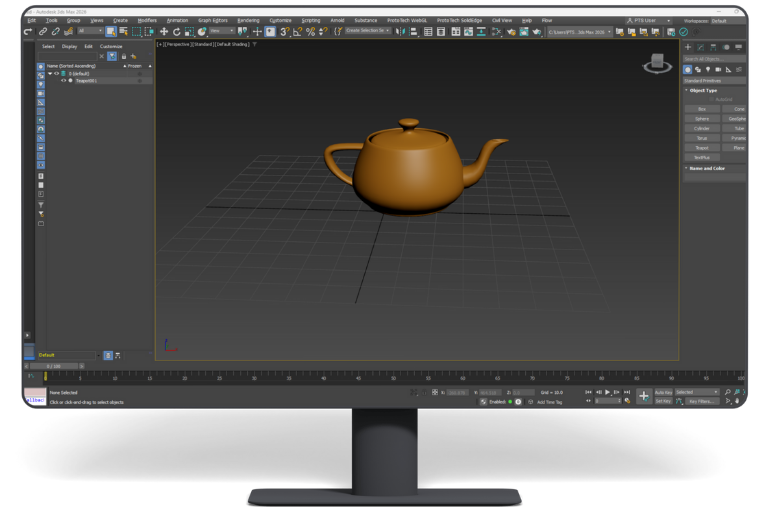Click the Box primitive button
Viewport: 768px width, 512px height.
(x=702, y=109)
